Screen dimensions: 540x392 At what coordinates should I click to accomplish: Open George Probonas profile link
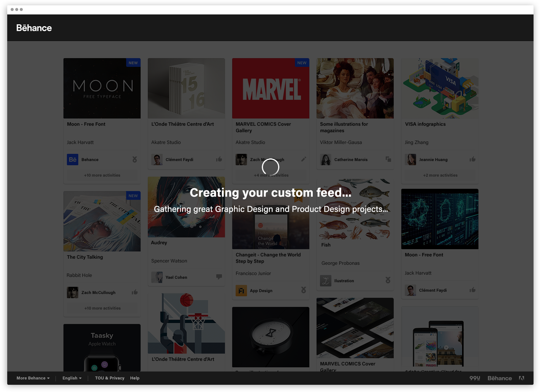coord(340,263)
